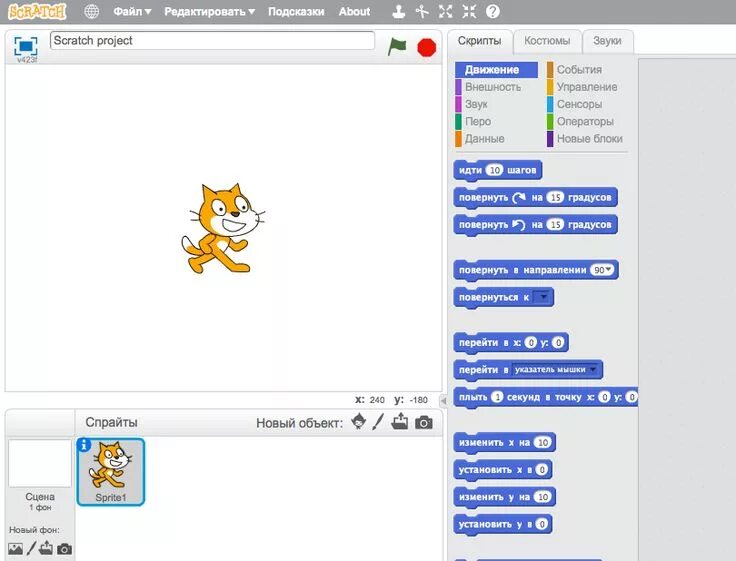Image resolution: width=736 pixels, height=561 pixels.
Task: Open Подсказки tips
Action: pyautogui.click(x=296, y=12)
